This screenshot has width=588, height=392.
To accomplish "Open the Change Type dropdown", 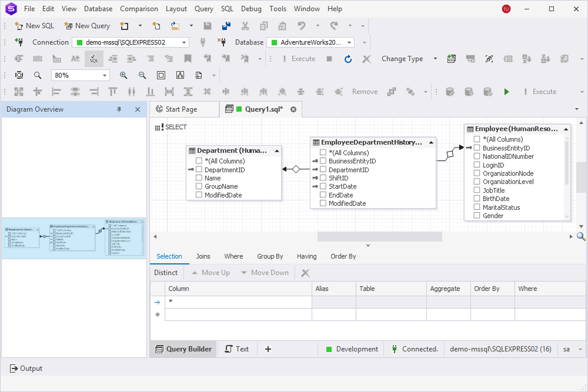I will pos(434,59).
